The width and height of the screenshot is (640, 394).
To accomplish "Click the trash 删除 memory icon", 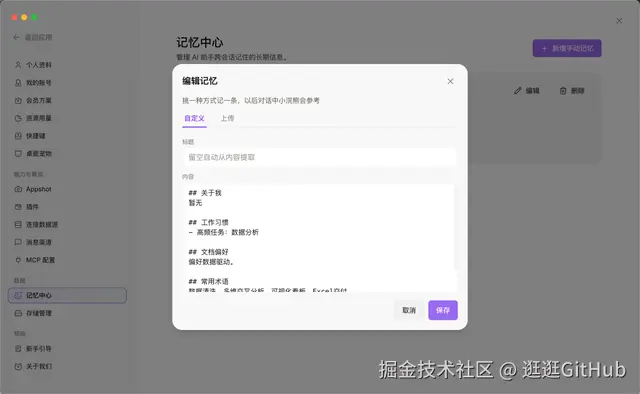I will (563, 91).
